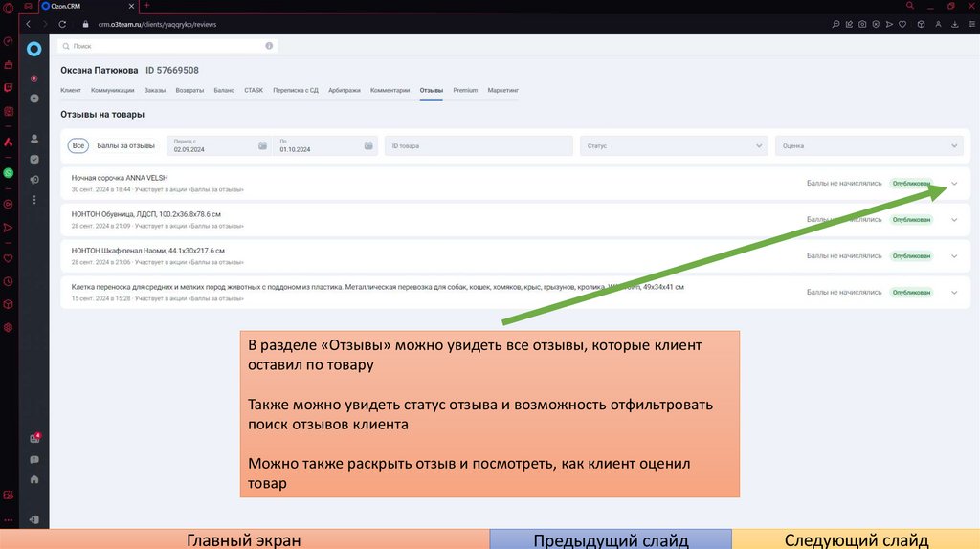Image resolution: width=980 pixels, height=549 pixels.
Task: Open the history clock icon in browser sidebar
Action: [x=8, y=282]
